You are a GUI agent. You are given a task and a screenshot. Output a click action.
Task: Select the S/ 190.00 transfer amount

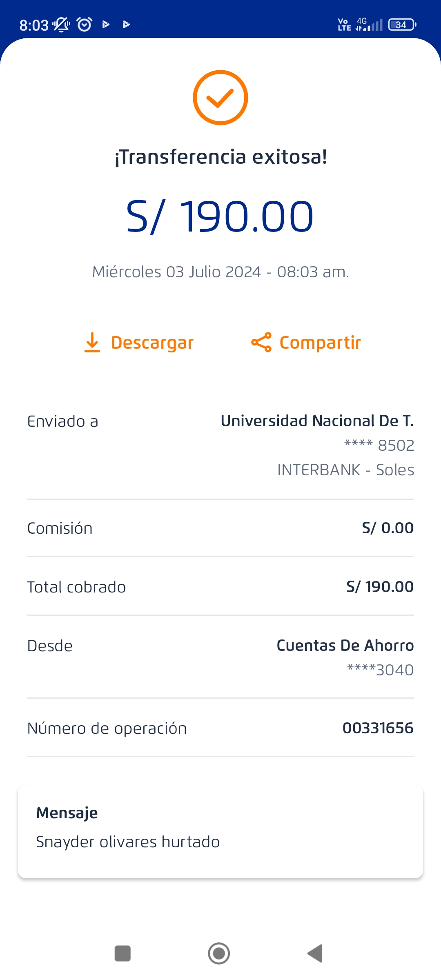pyautogui.click(x=220, y=216)
